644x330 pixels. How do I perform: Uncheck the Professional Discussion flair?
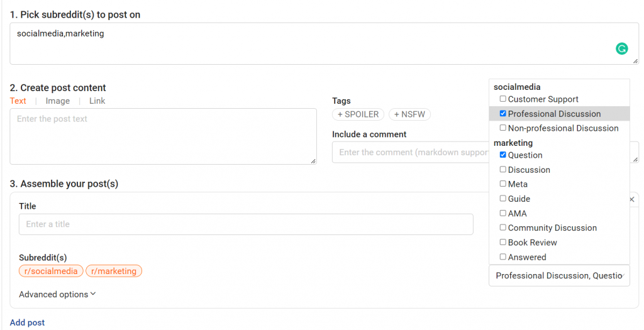point(502,114)
